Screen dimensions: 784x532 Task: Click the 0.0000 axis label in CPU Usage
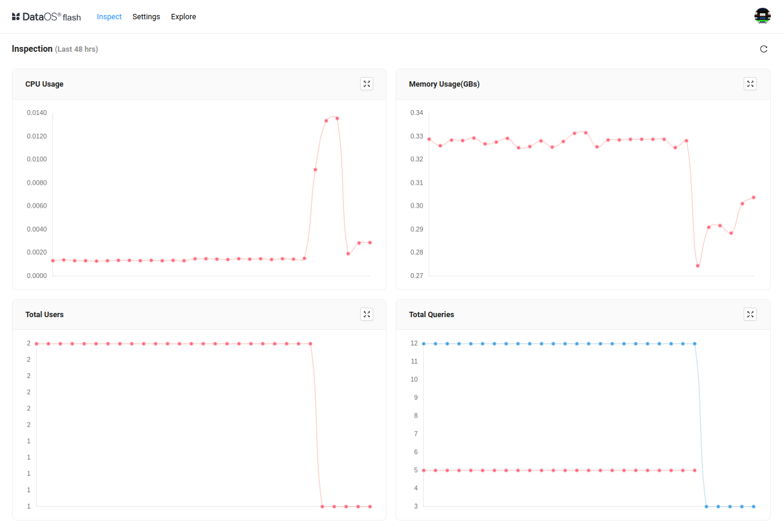(37, 276)
